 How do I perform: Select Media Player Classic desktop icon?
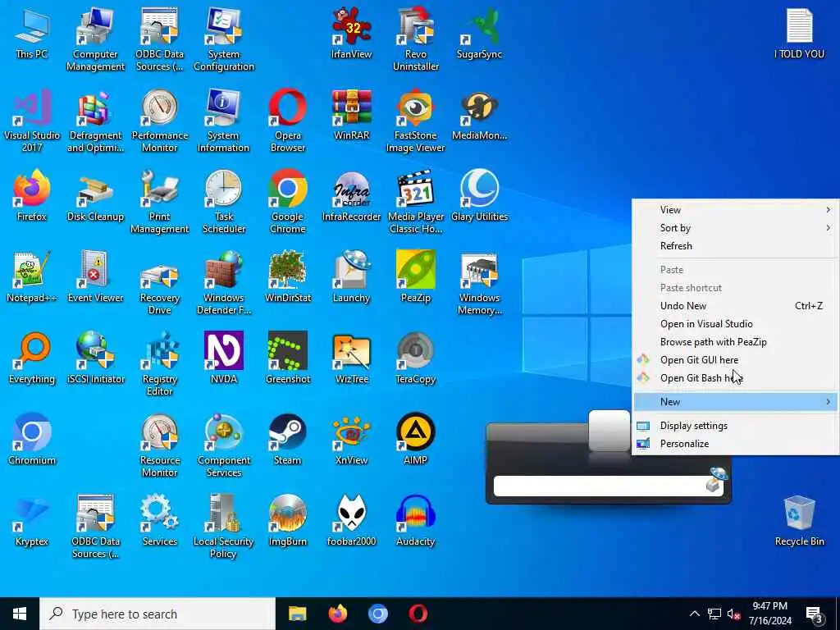(416, 202)
